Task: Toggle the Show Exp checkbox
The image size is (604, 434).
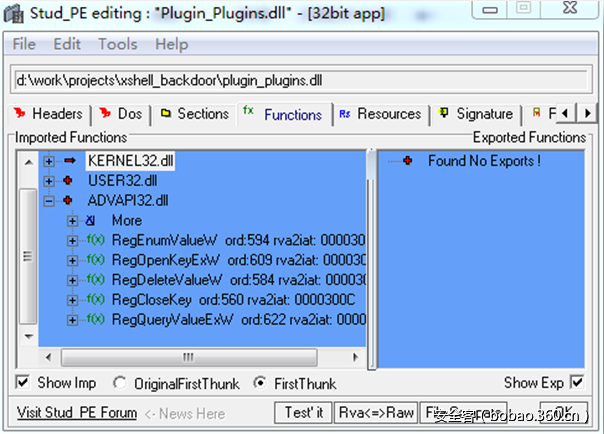Action: pyautogui.click(x=576, y=383)
